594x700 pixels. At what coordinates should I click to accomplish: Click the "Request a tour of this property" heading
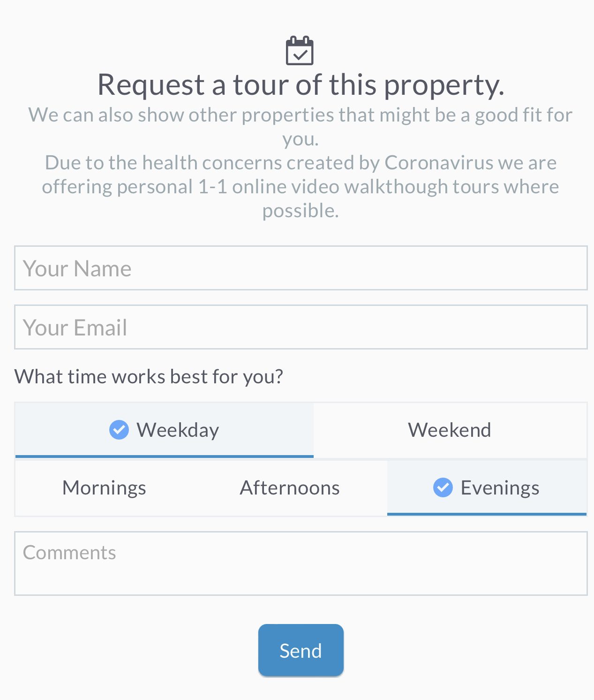[x=301, y=85]
